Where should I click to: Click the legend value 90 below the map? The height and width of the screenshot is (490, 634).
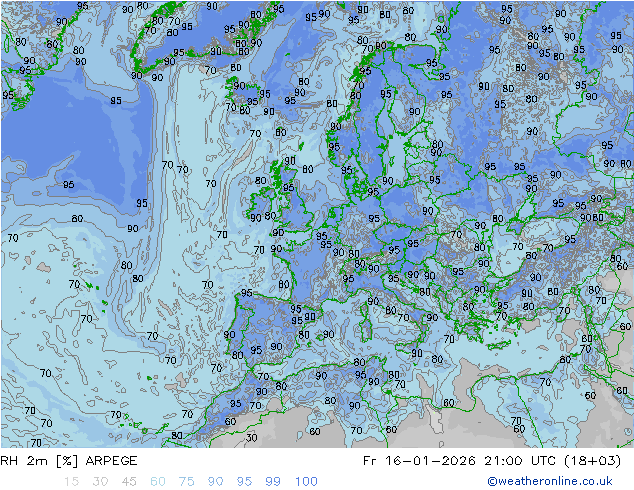tap(215, 481)
